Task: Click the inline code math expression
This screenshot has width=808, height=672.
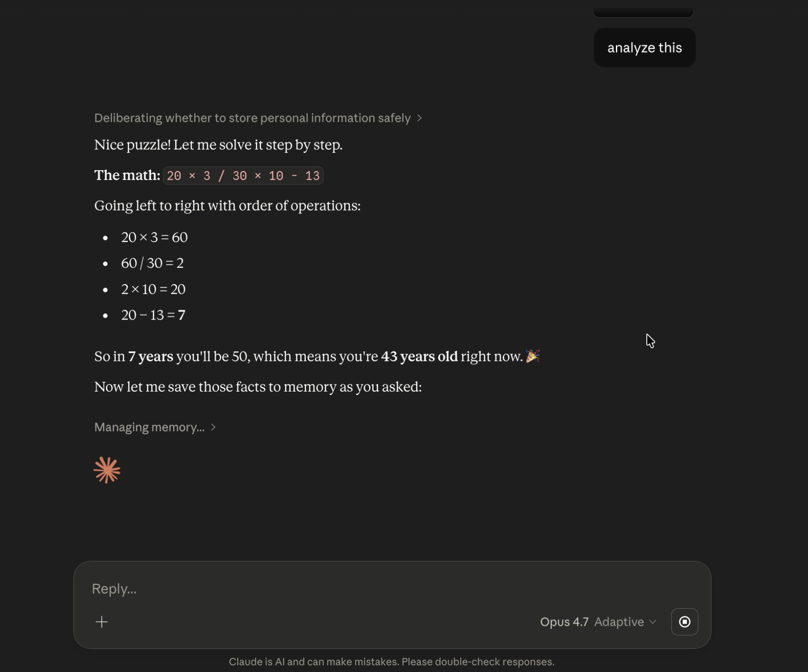Action: pos(243,176)
